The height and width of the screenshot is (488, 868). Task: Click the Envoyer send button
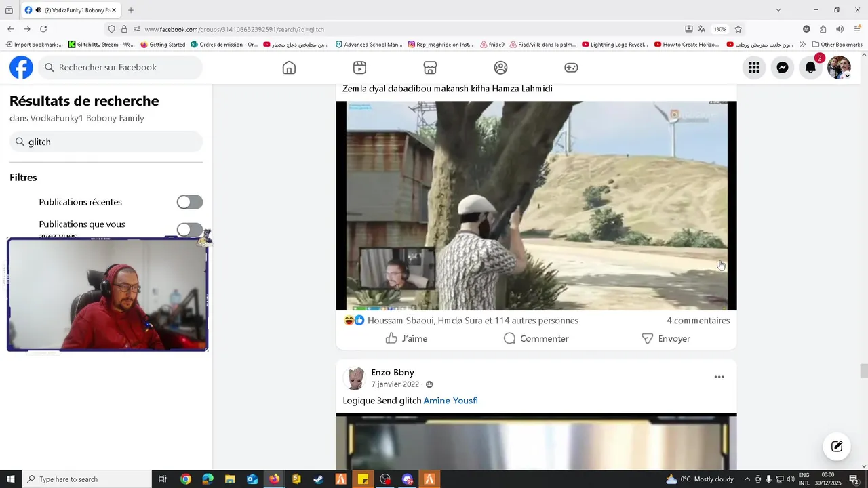666,338
